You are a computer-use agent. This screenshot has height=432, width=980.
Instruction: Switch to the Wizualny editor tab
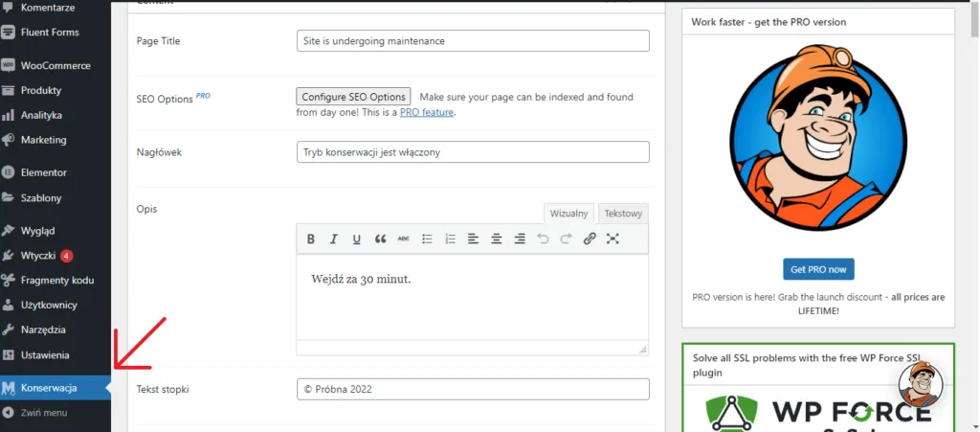[x=568, y=214]
